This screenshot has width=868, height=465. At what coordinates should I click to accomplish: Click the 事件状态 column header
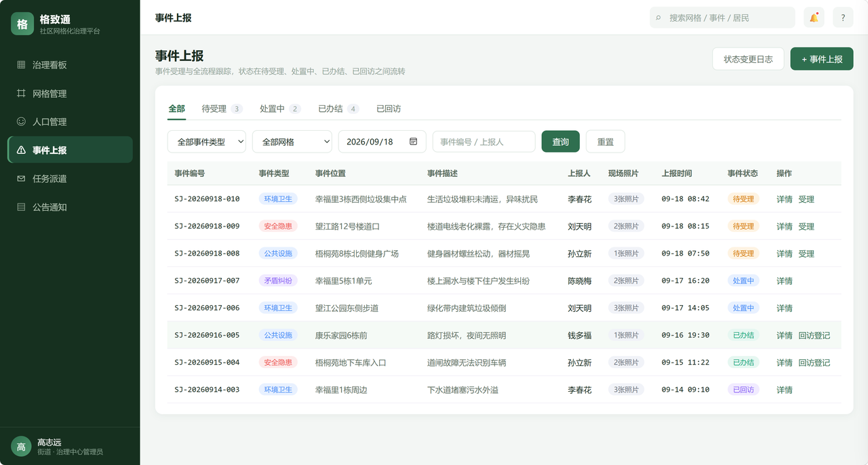tap(743, 174)
